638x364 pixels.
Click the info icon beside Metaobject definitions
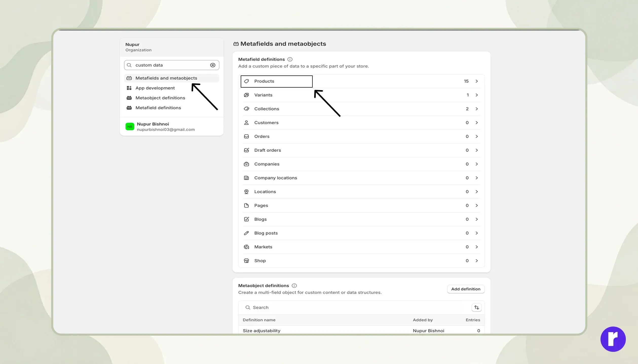[294, 286]
